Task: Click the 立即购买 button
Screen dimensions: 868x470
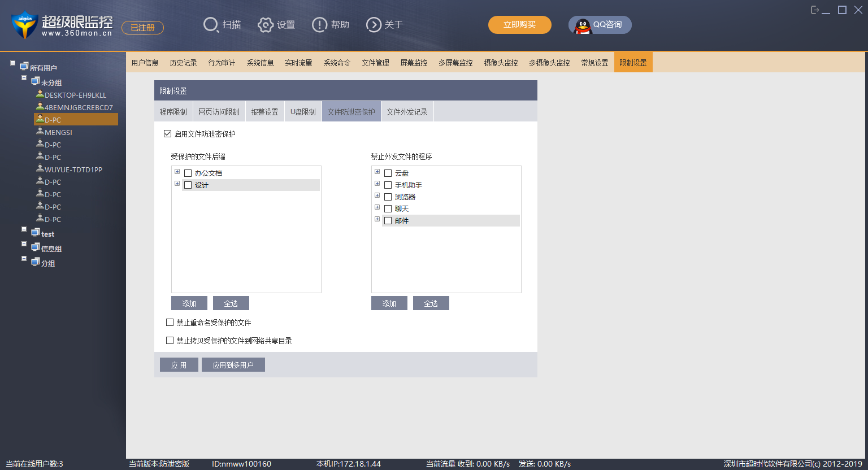Action: [x=519, y=25]
